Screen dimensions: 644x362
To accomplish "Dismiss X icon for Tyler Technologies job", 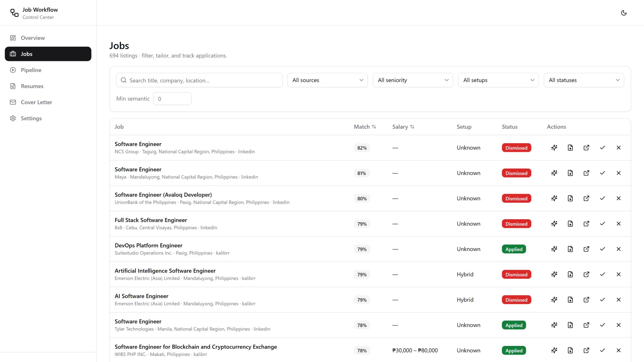I will click(619, 325).
